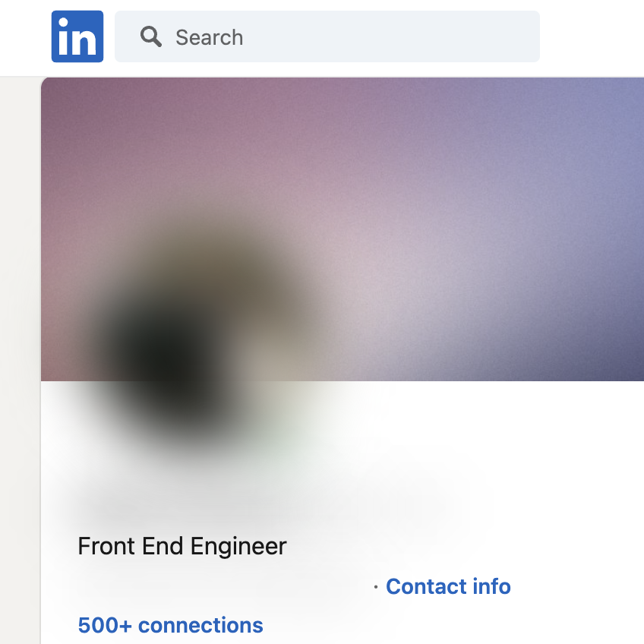View the 500+ connections list
Image resolution: width=644 pixels, height=644 pixels.
point(170,625)
